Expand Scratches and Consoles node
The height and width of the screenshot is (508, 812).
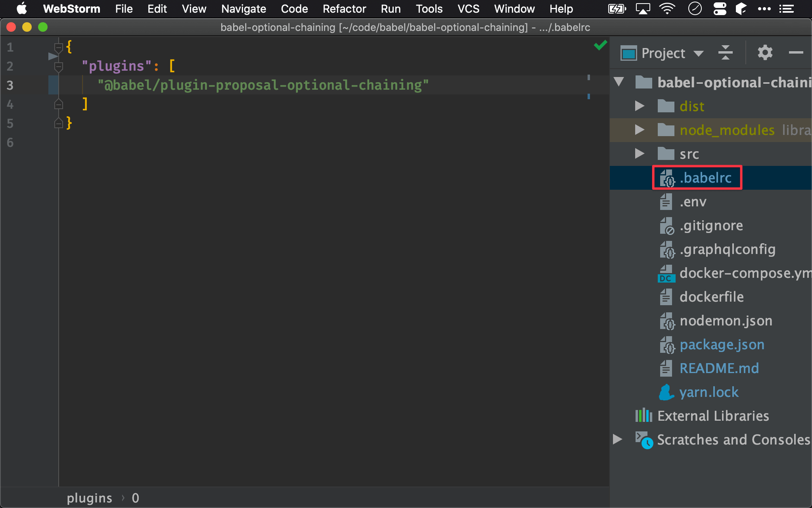[617, 439]
